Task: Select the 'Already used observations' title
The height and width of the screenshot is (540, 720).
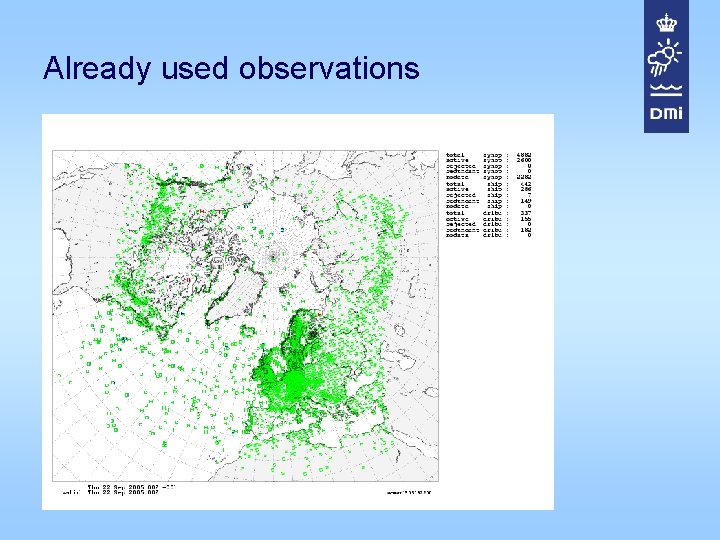Action: [231, 68]
